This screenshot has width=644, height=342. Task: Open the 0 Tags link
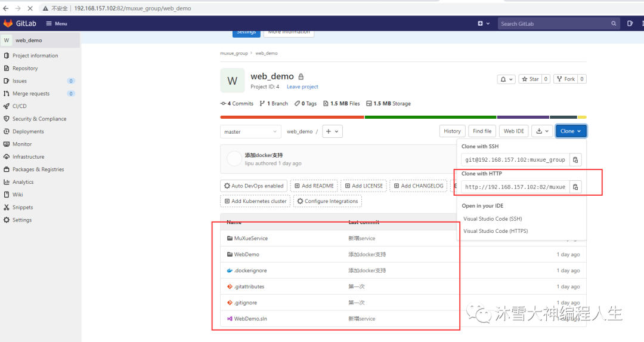[305, 104]
